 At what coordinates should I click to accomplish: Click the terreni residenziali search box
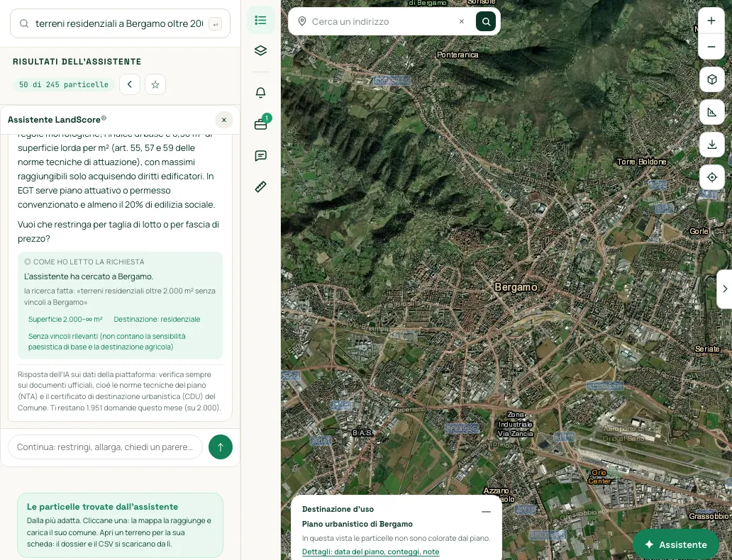click(x=120, y=23)
